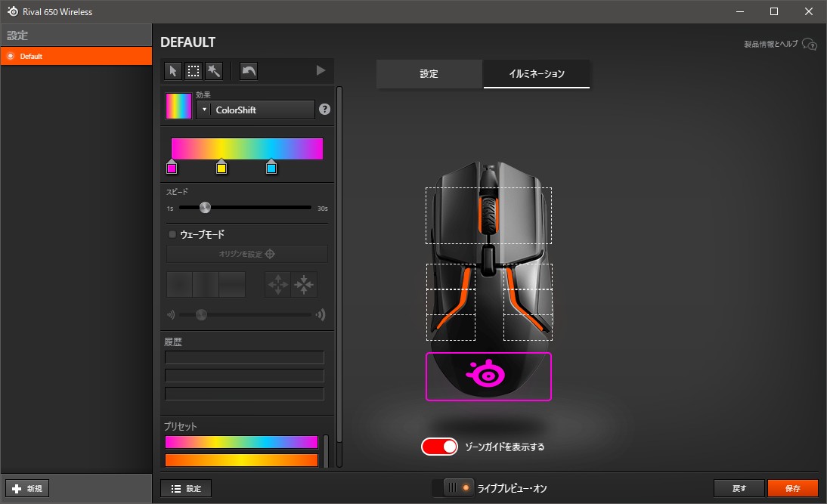The width and height of the screenshot is (827, 504).
Task: Click the ColorShift gradient bar
Action: coord(247,149)
